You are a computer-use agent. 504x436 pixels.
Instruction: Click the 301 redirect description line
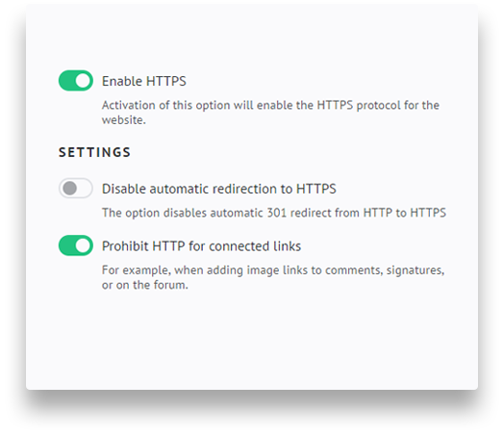click(x=274, y=213)
